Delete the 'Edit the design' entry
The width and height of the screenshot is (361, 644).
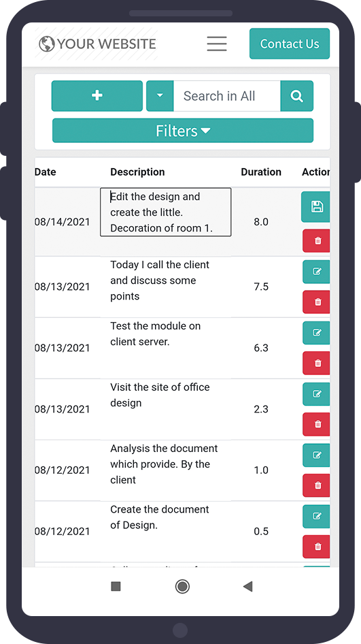coord(316,241)
